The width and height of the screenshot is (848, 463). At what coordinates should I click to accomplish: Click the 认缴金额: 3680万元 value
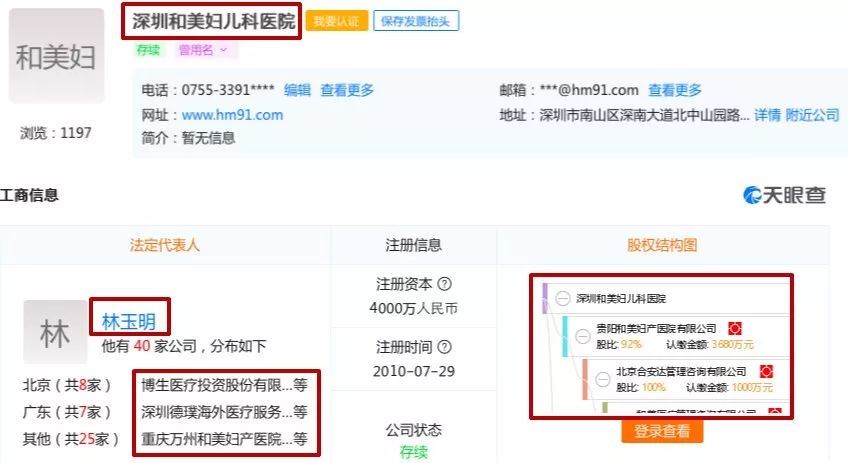coord(710,345)
